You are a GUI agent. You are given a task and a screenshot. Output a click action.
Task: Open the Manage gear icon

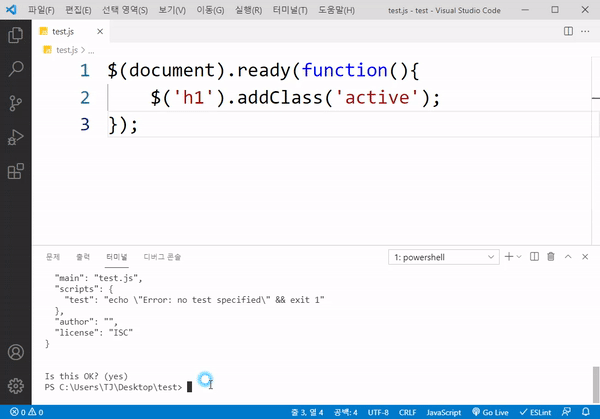tap(16, 386)
